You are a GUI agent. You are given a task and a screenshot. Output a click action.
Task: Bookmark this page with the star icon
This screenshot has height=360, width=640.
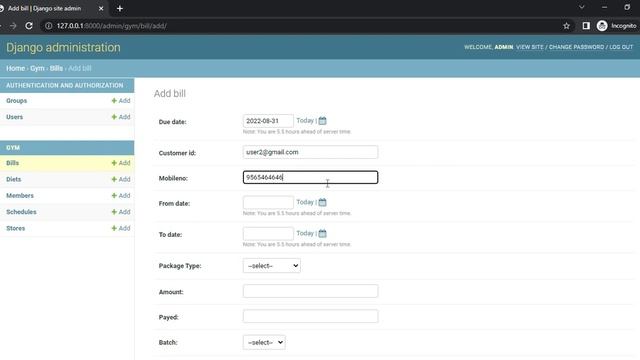[566, 26]
